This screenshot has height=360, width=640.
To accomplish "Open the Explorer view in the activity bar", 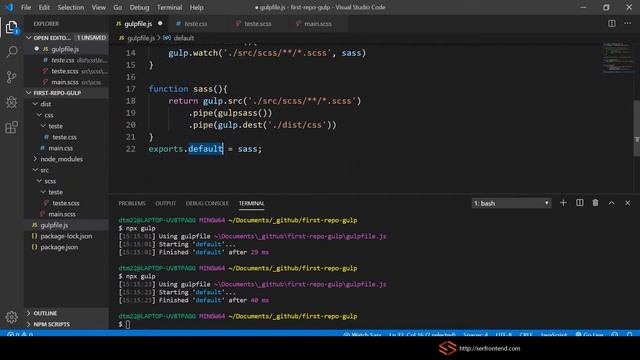I will [11, 27].
